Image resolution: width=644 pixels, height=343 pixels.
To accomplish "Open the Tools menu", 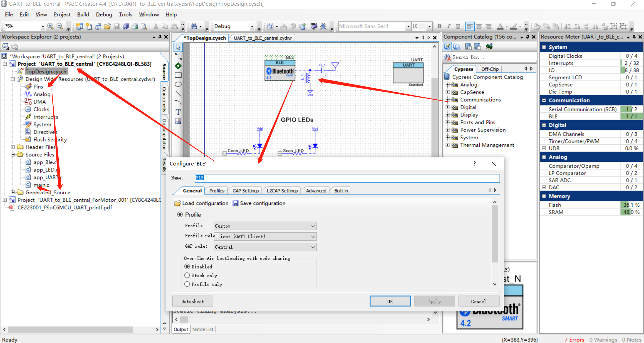I will pos(125,14).
